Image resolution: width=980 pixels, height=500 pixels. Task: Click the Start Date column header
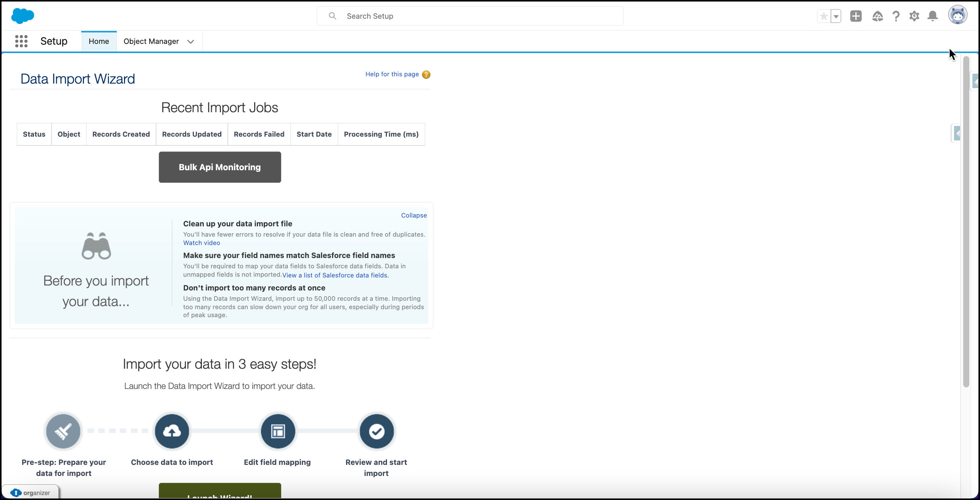pyautogui.click(x=314, y=134)
